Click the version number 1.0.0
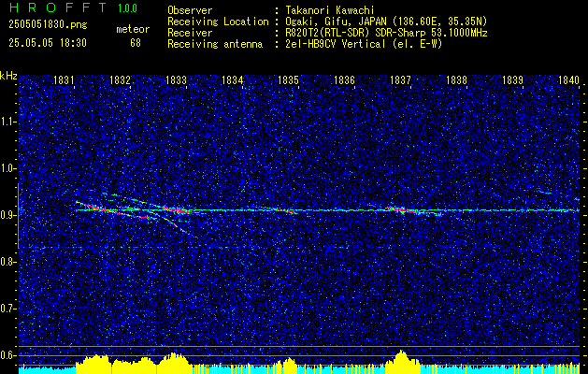This screenshot has width=588, height=374. [x=128, y=7]
